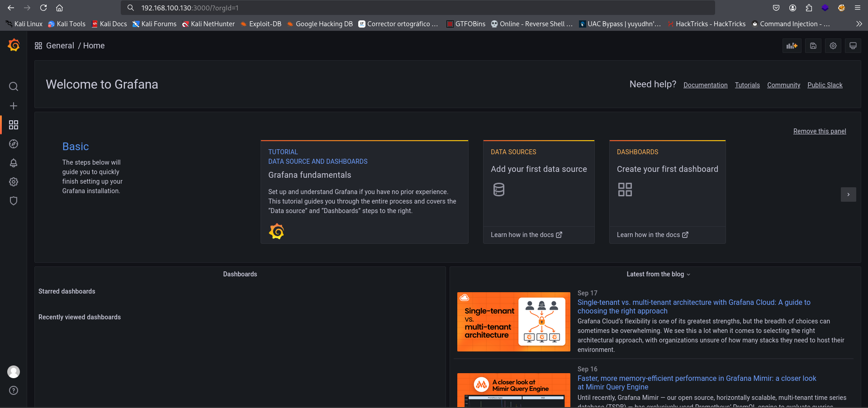Click the Sep 17 blog date
Image resolution: width=868 pixels, height=408 pixels.
pyautogui.click(x=587, y=293)
